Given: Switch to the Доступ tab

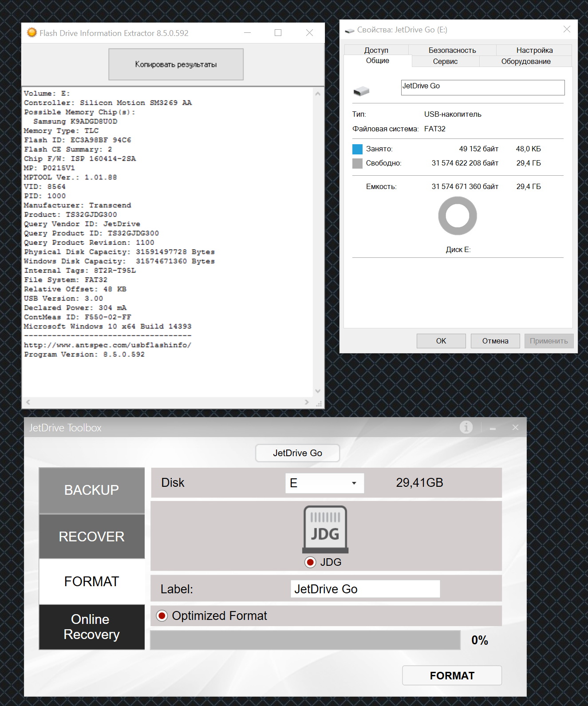Looking at the screenshot, I should [x=376, y=50].
